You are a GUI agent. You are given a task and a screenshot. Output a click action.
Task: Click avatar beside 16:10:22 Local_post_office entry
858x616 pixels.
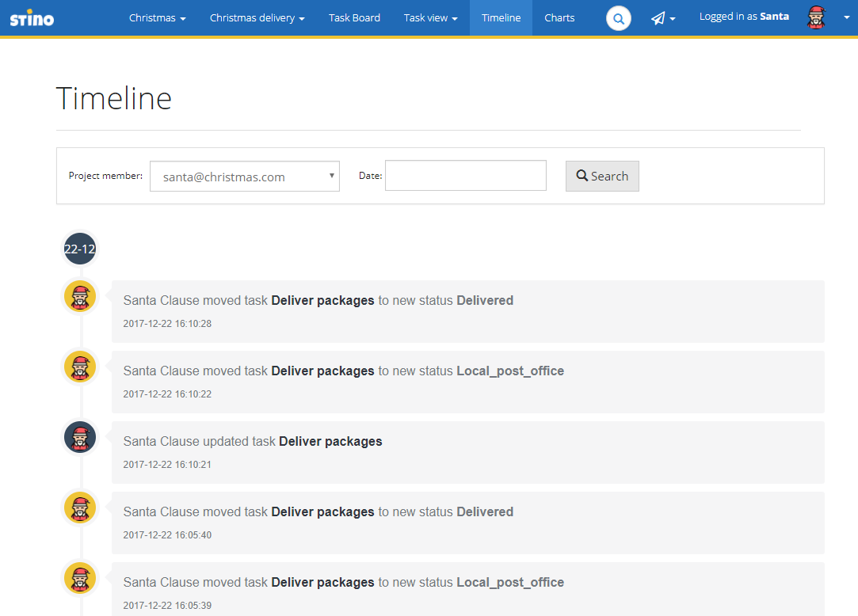click(x=80, y=367)
